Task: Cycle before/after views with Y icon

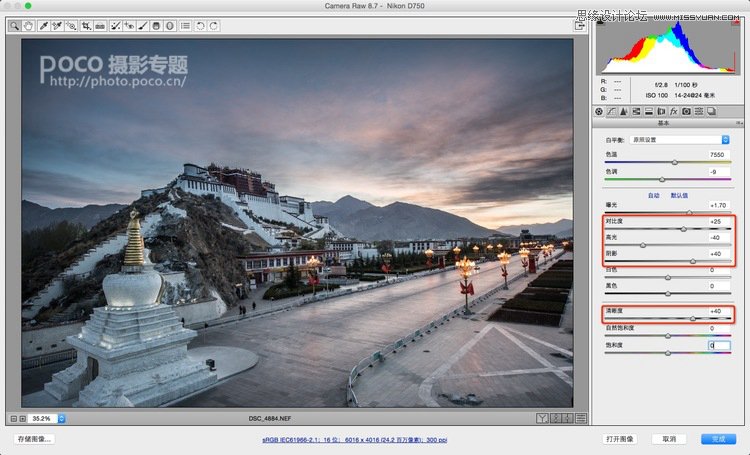Action: pos(542,419)
